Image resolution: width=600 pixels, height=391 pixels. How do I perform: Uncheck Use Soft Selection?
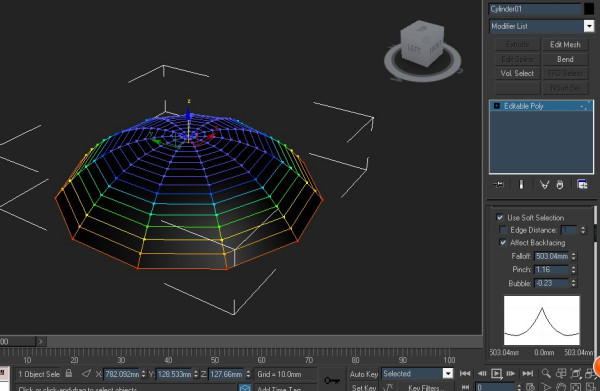point(500,217)
